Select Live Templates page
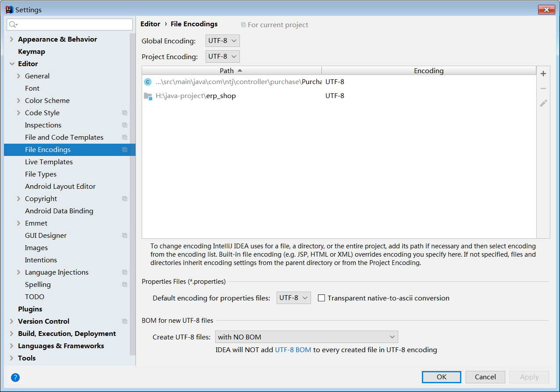Image resolution: width=560 pixels, height=392 pixels. tap(49, 162)
